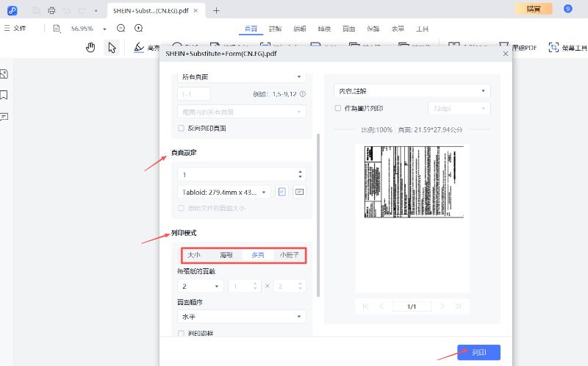Select the 小冊子 print mode
Viewport: 588px width, 366px height.
289,255
